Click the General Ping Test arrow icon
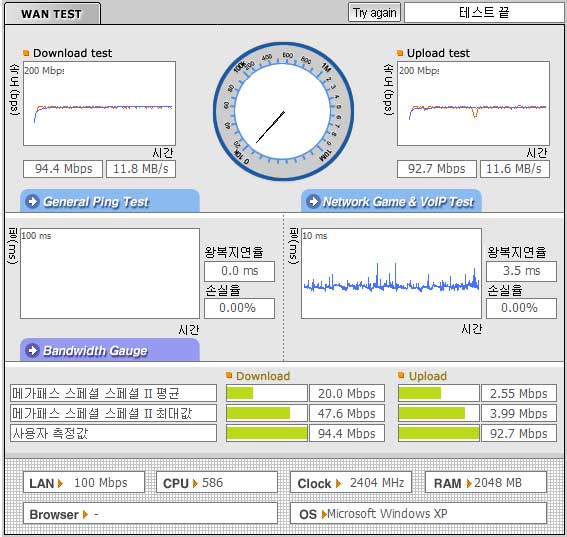 tap(33, 201)
